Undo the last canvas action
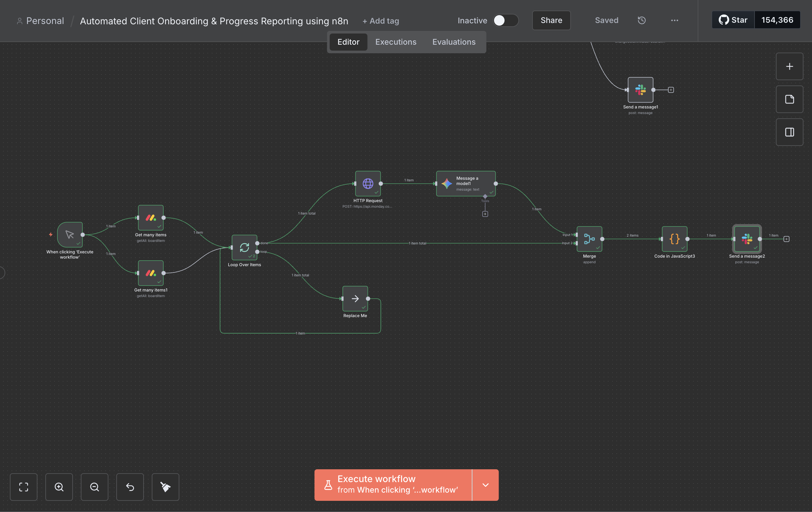812x512 pixels. [x=130, y=487]
